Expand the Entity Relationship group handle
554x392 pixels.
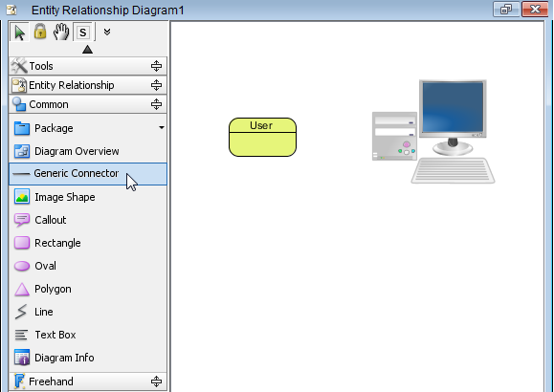[156, 85]
